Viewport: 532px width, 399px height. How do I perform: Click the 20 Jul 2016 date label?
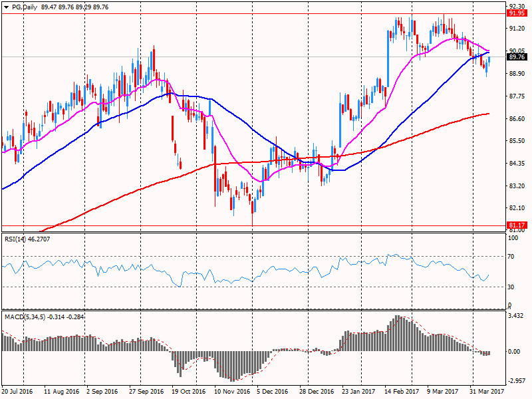pos(18,391)
